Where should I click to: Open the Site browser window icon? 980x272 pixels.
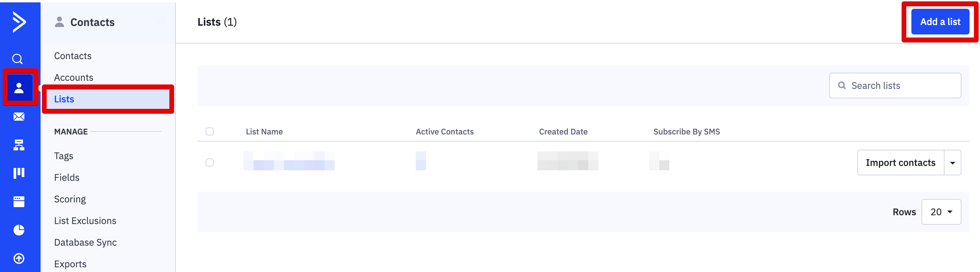19,202
